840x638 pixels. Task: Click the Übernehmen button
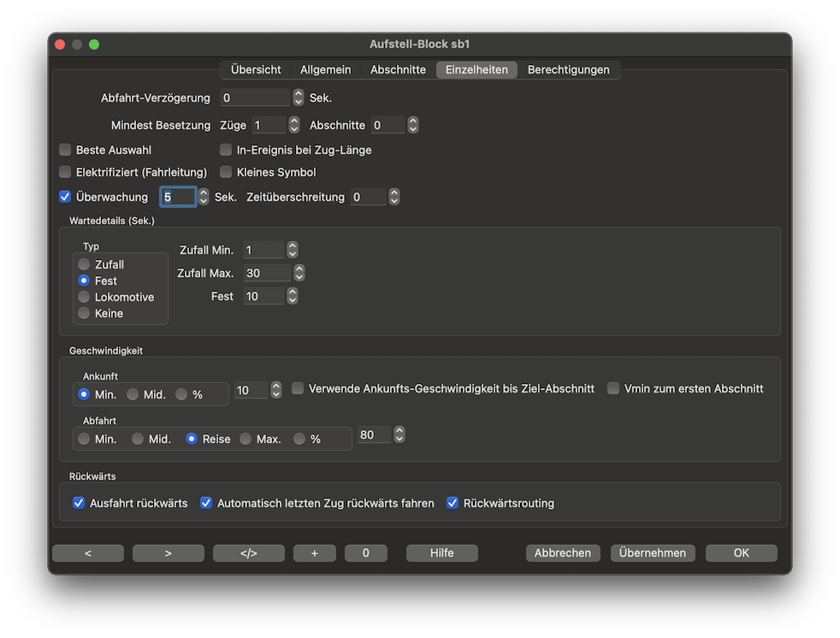pyautogui.click(x=653, y=553)
